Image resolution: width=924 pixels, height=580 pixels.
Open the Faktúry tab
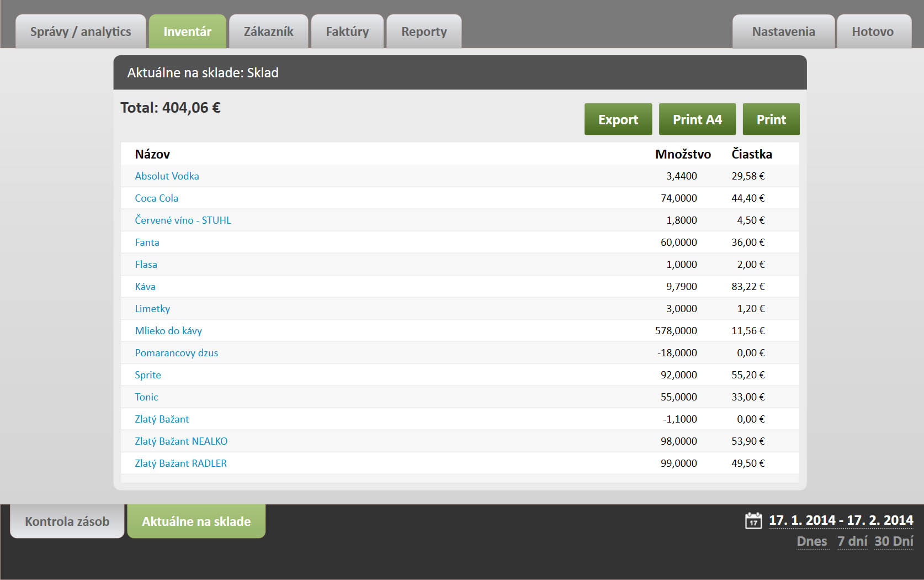[x=347, y=31]
